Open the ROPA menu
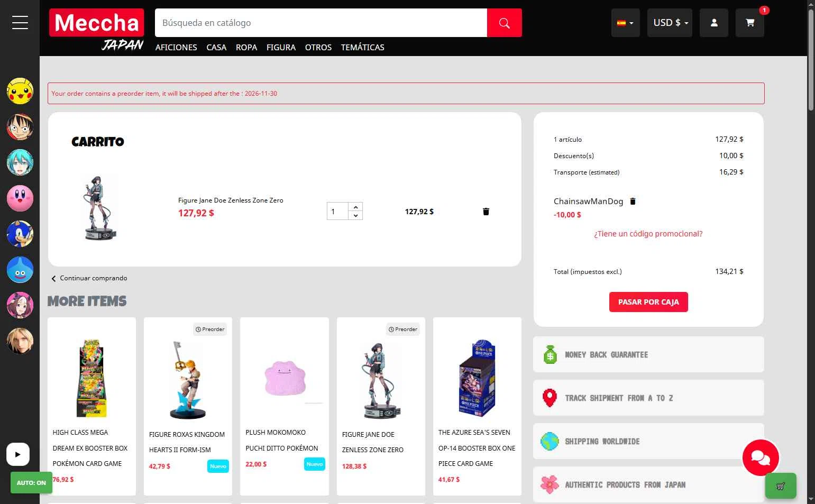Screen dimensions: 815x504 pyautogui.click(x=246, y=47)
